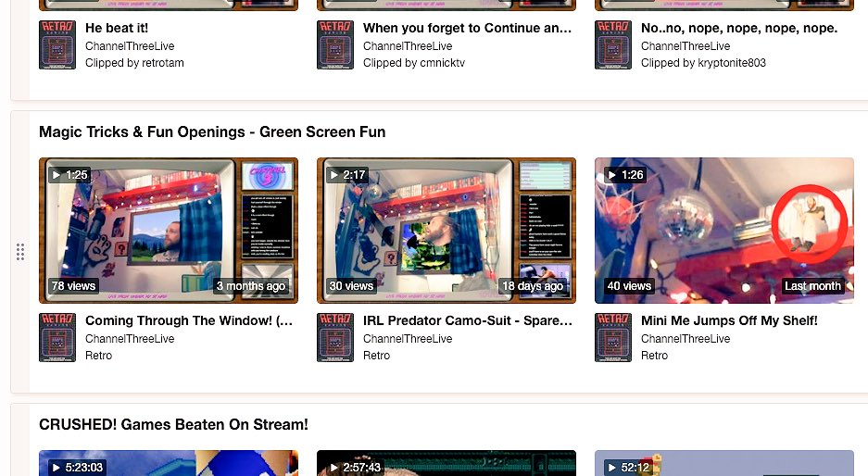This screenshot has height=476, width=868.
Task: Click 'Magic Tricks & Fun Openings' section heading
Action: (212, 132)
